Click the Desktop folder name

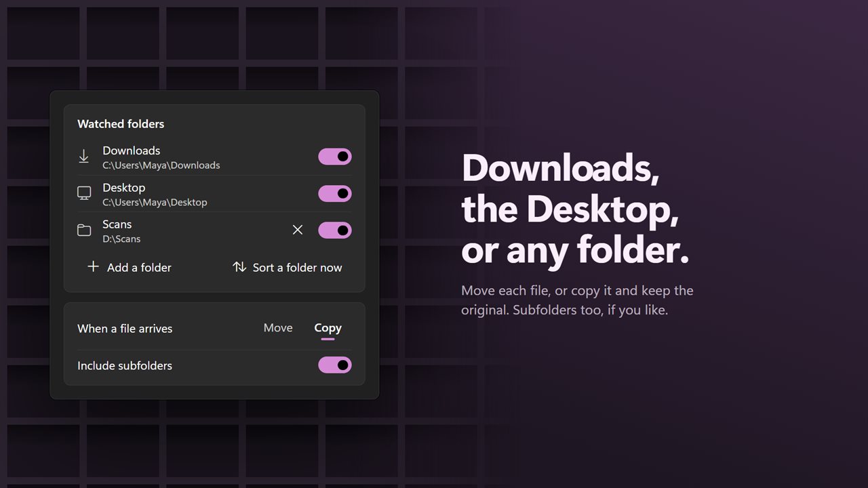[x=124, y=187]
